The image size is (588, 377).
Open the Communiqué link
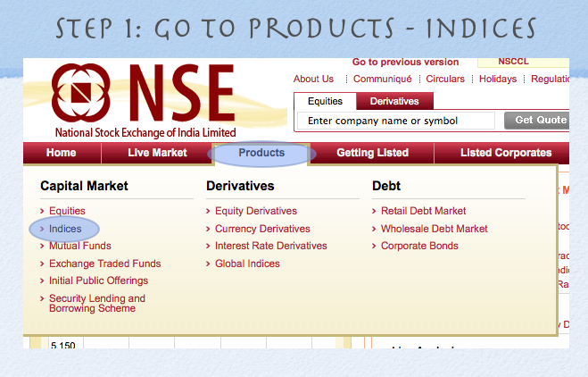click(x=383, y=79)
